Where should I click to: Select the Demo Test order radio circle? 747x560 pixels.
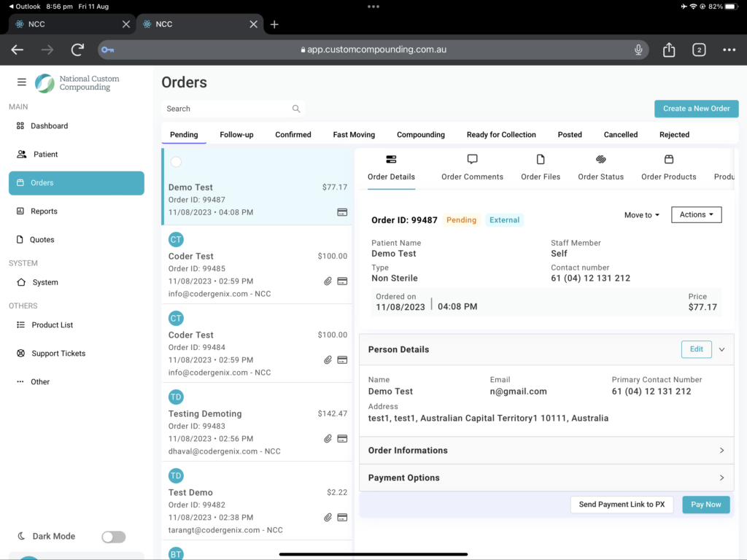click(176, 162)
